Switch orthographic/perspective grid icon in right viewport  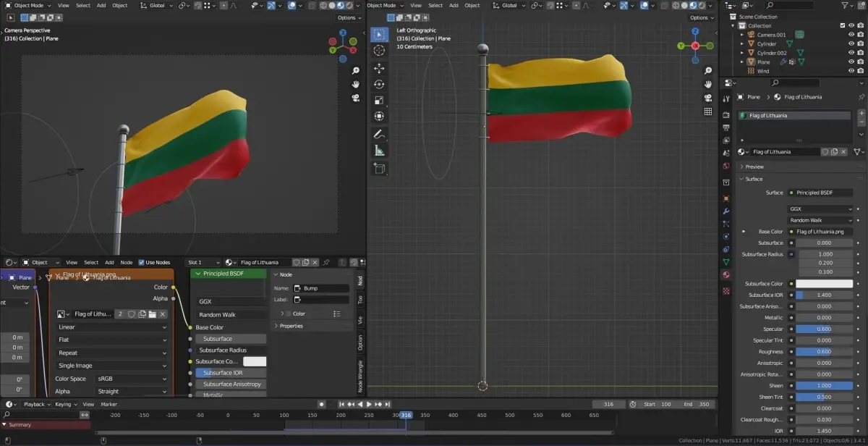pyautogui.click(x=708, y=111)
